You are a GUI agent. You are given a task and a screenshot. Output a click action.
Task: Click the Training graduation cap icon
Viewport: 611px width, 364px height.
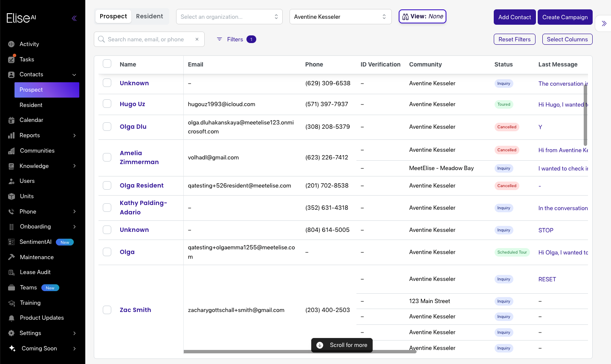pos(12,303)
